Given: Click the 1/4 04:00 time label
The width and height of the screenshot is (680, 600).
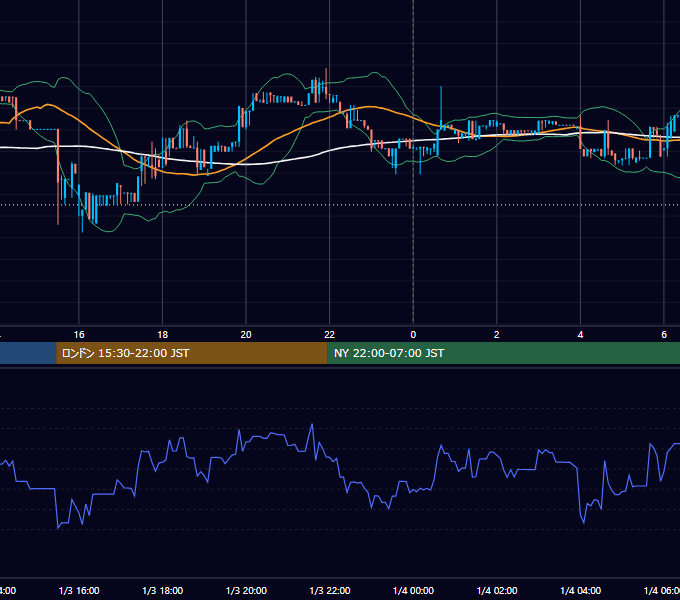Looking at the screenshot, I should [x=581, y=590].
